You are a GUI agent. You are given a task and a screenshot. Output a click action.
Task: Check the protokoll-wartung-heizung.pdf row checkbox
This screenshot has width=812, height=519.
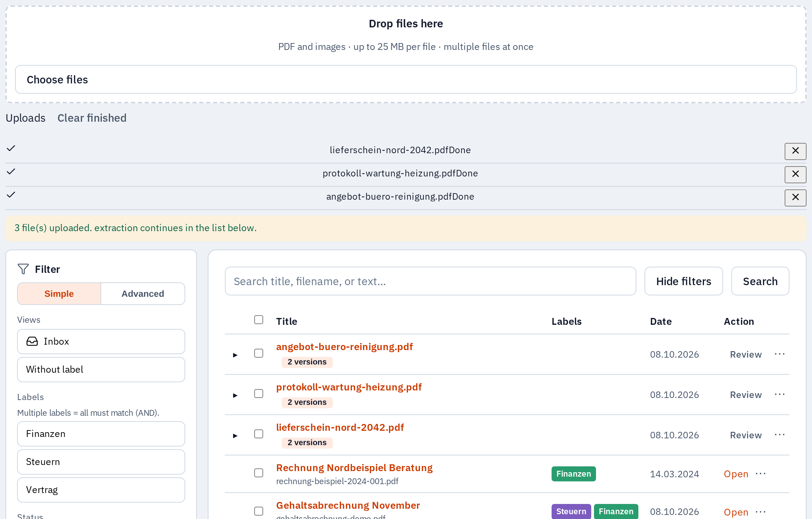(x=259, y=394)
